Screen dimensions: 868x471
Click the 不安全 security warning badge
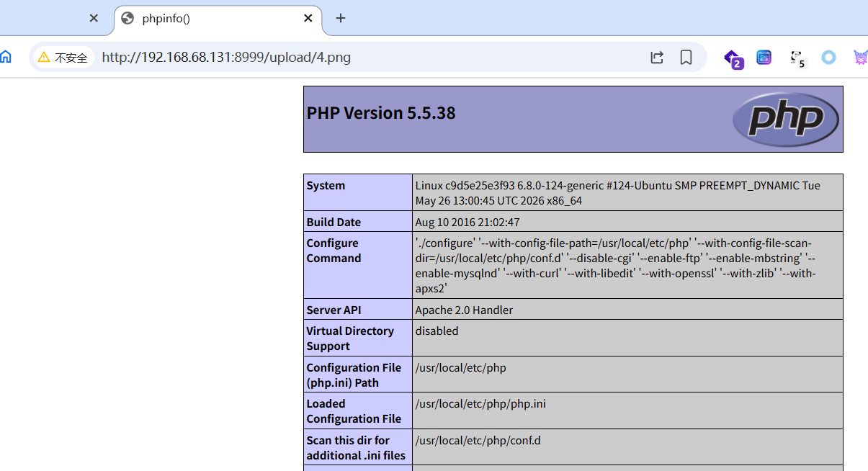click(x=63, y=58)
